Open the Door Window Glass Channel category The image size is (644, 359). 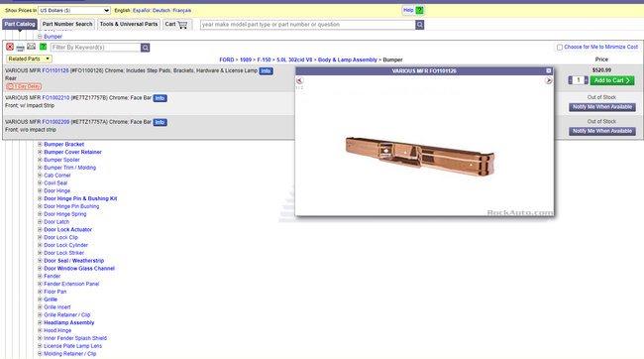[x=79, y=269]
